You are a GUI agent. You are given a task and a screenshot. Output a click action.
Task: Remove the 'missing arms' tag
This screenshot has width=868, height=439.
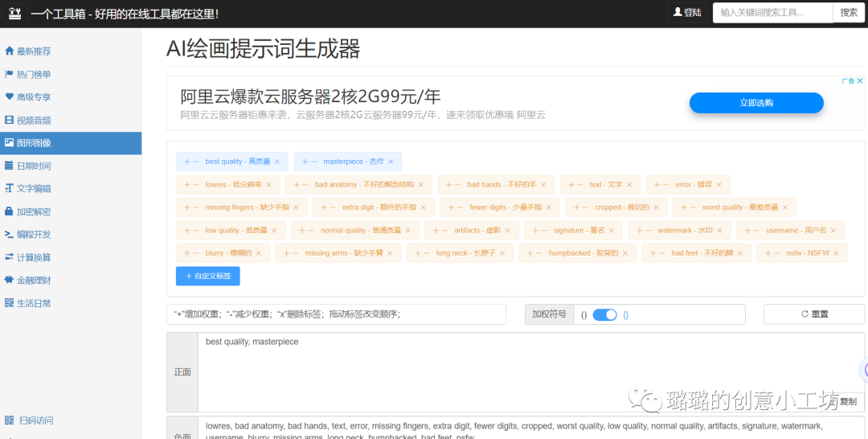point(390,253)
